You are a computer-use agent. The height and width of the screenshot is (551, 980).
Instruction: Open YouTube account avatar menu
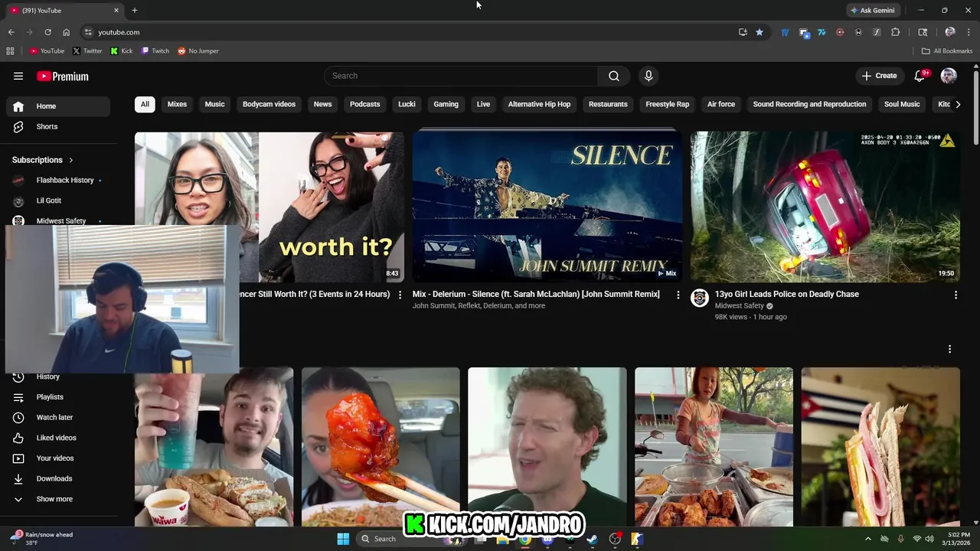pos(949,76)
